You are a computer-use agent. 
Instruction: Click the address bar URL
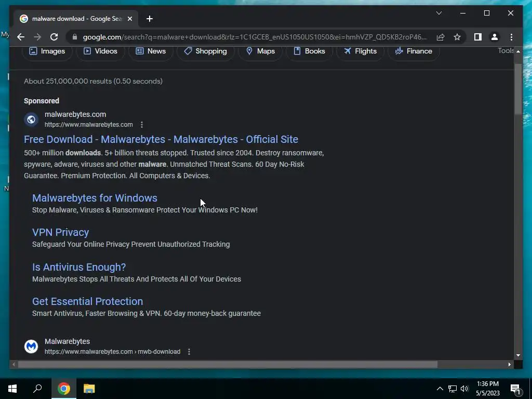pos(255,37)
